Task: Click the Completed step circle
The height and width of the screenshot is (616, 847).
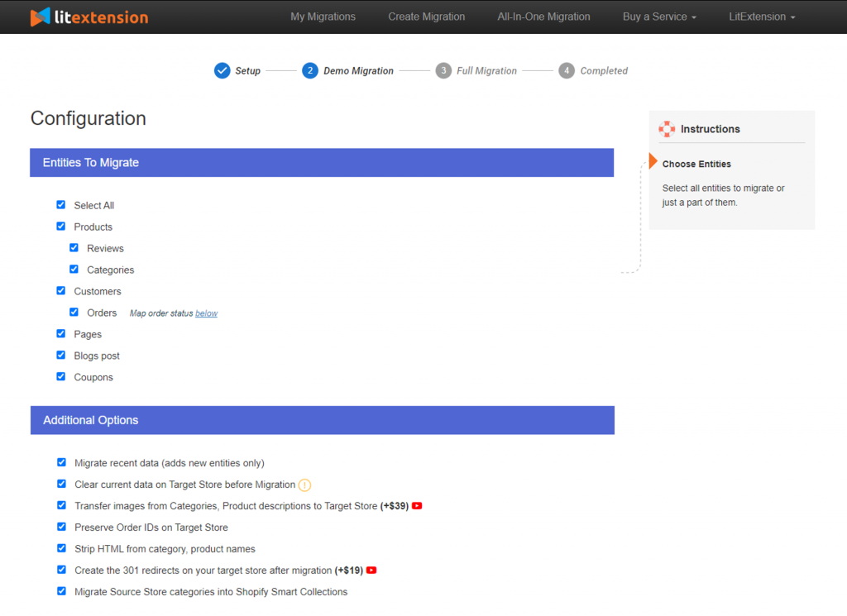Action: (x=567, y=70)
